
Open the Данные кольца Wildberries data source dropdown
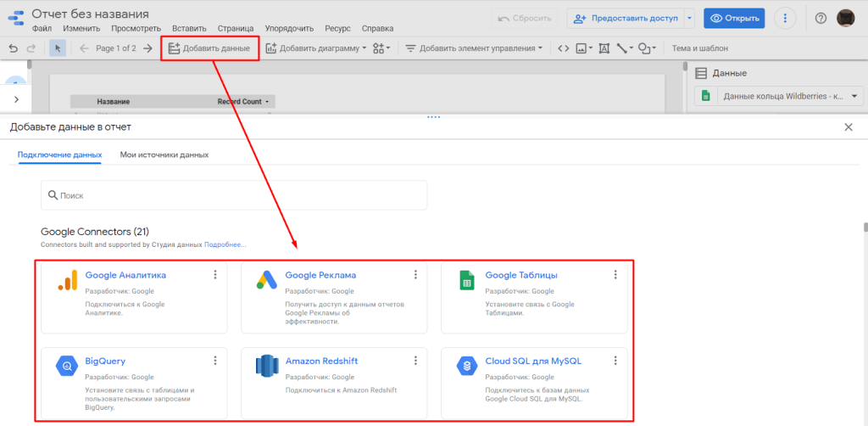tap(778, 96)
